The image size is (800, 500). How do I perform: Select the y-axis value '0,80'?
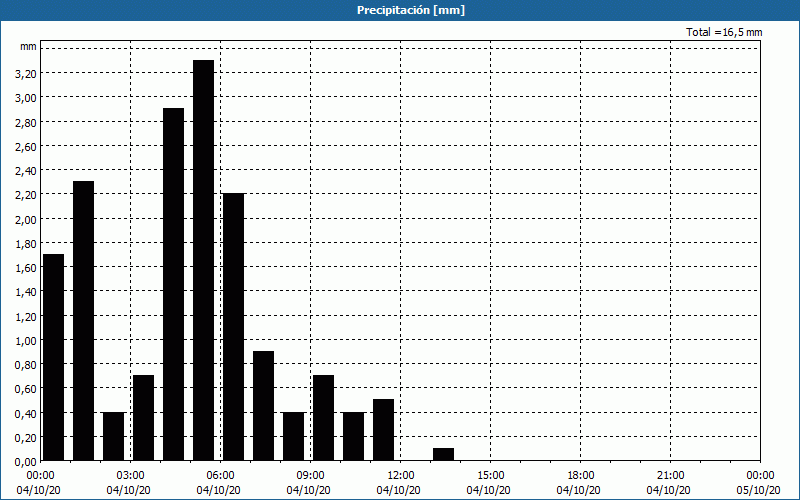[26, 365]
